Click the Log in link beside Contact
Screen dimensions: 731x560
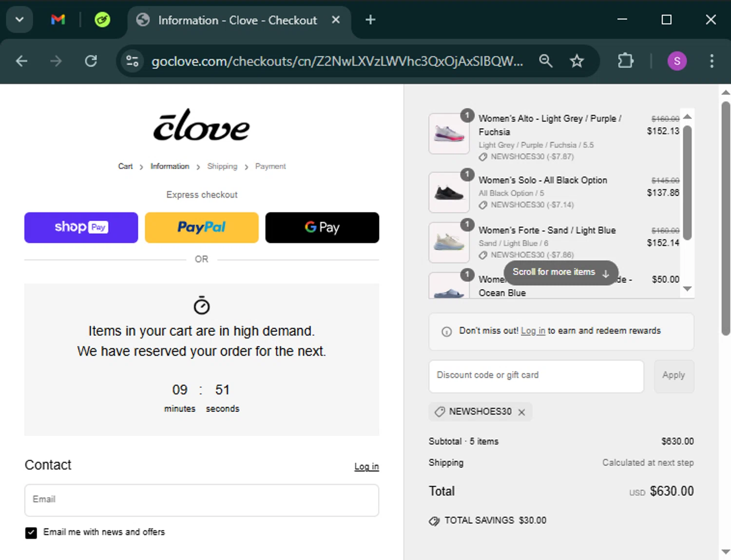[366, 467]
